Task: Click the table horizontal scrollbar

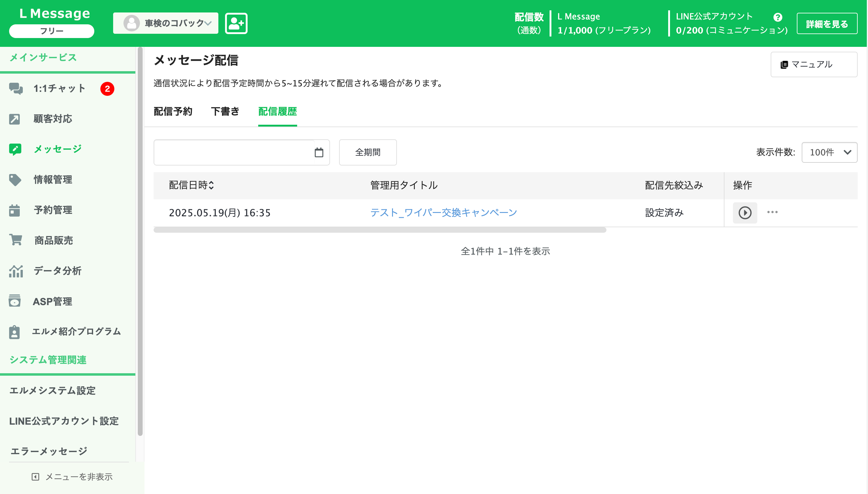Action: (380, 230)
